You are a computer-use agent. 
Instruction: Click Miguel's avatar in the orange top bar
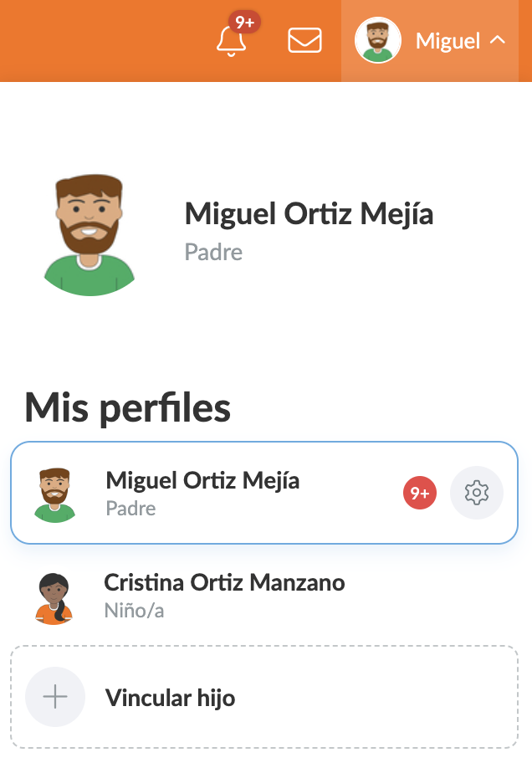pyautogui.click(x=378, y=40)
